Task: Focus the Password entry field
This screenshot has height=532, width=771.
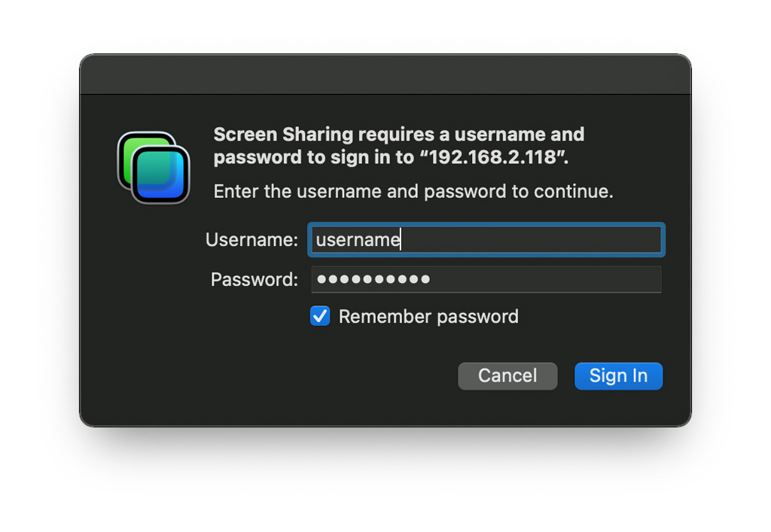Action: [x=486, y=279]
